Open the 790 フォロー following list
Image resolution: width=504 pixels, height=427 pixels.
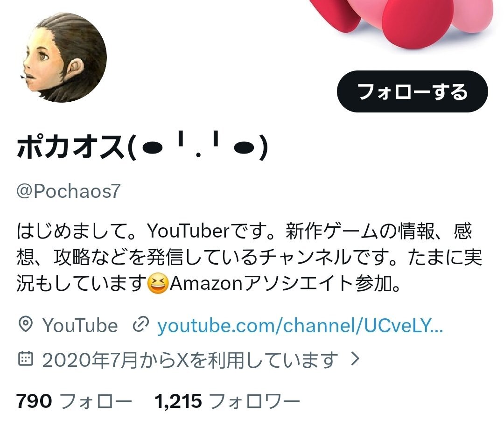click(74, 401)
